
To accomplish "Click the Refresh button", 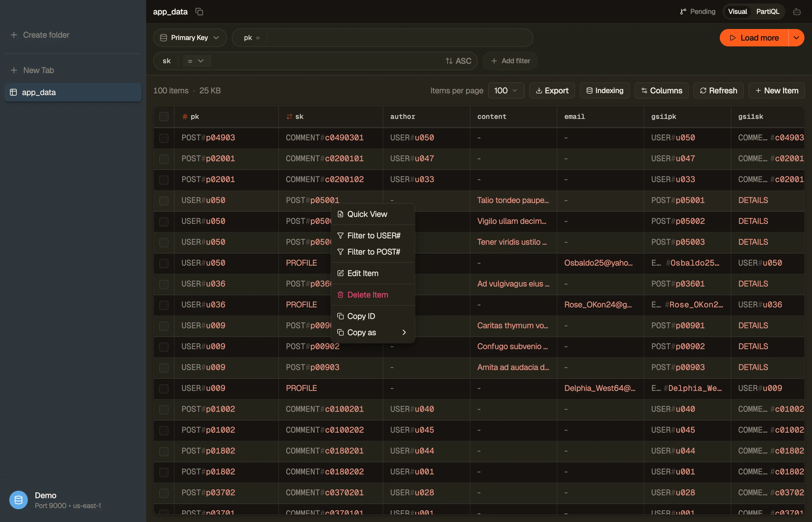I will pos(718,90).
